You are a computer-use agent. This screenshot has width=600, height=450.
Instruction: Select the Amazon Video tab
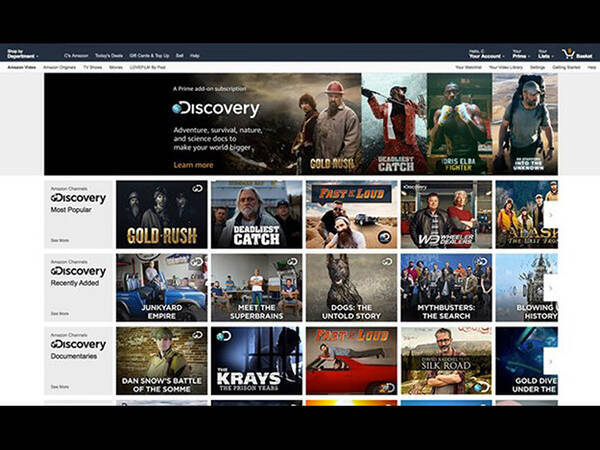(22, 67)
